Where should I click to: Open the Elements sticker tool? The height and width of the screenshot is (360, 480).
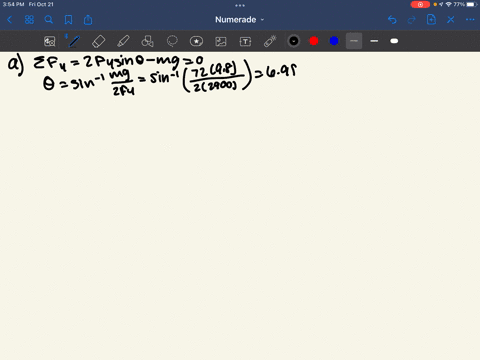(196, 41)
